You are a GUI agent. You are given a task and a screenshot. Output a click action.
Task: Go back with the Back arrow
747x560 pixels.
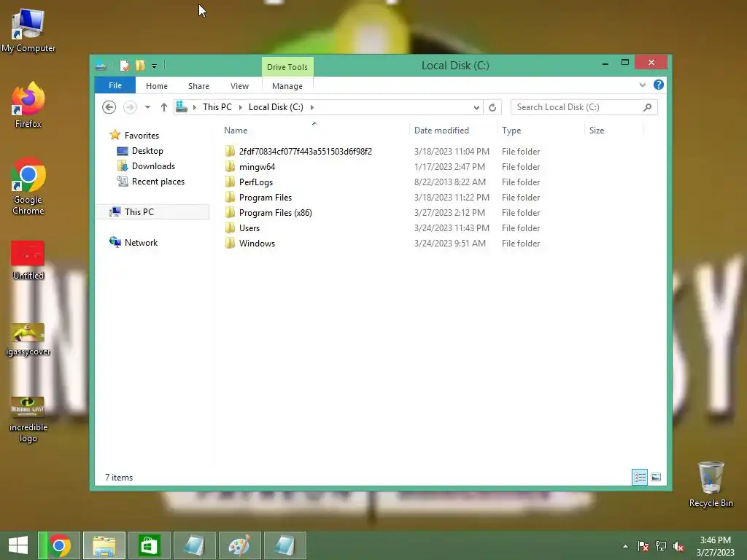(x=109, y=107)
